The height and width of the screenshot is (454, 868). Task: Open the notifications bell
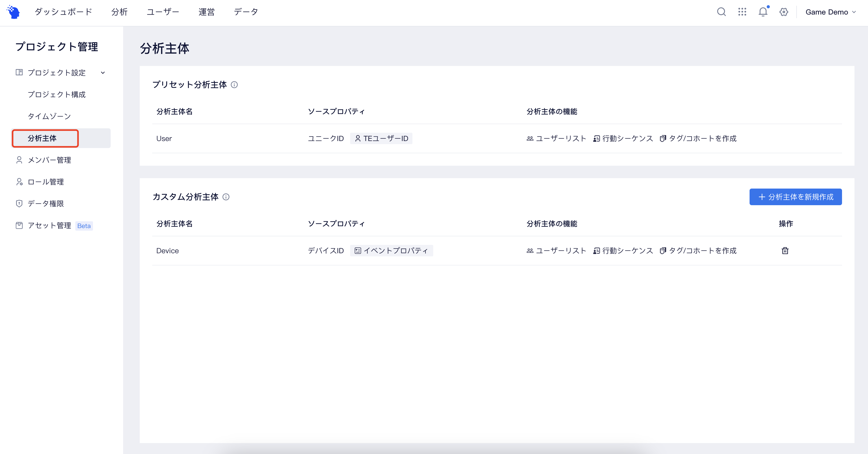coord(763,12)
